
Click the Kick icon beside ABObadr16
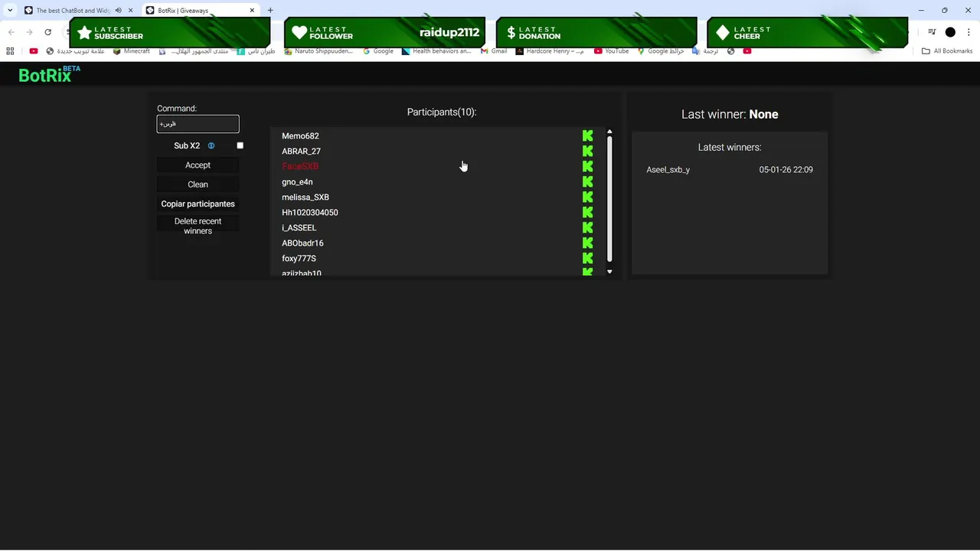(587, 243)
